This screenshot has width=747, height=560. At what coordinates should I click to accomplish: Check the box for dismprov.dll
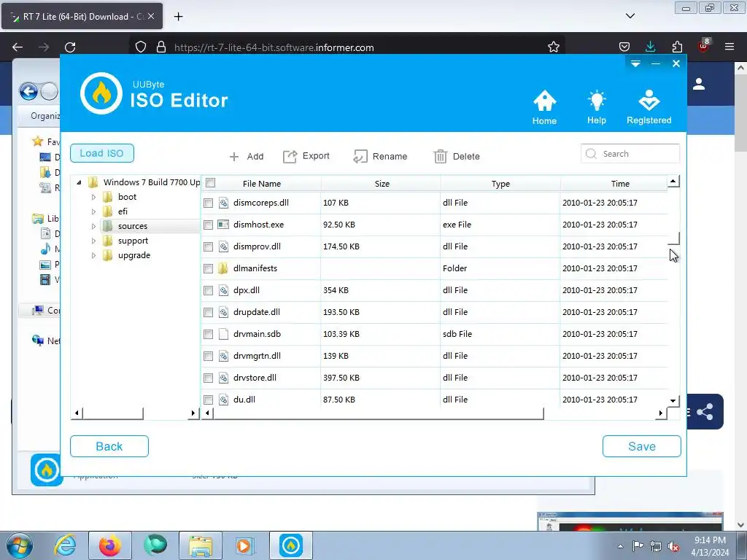point(208,246)
